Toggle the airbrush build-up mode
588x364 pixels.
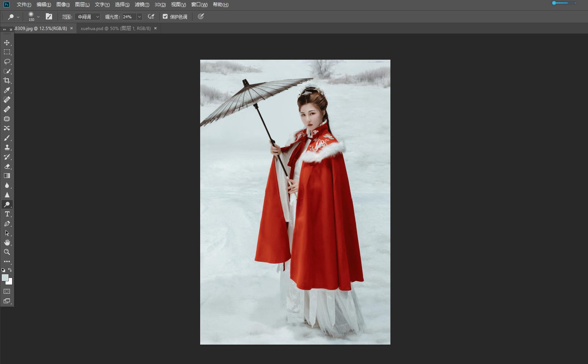151,16
